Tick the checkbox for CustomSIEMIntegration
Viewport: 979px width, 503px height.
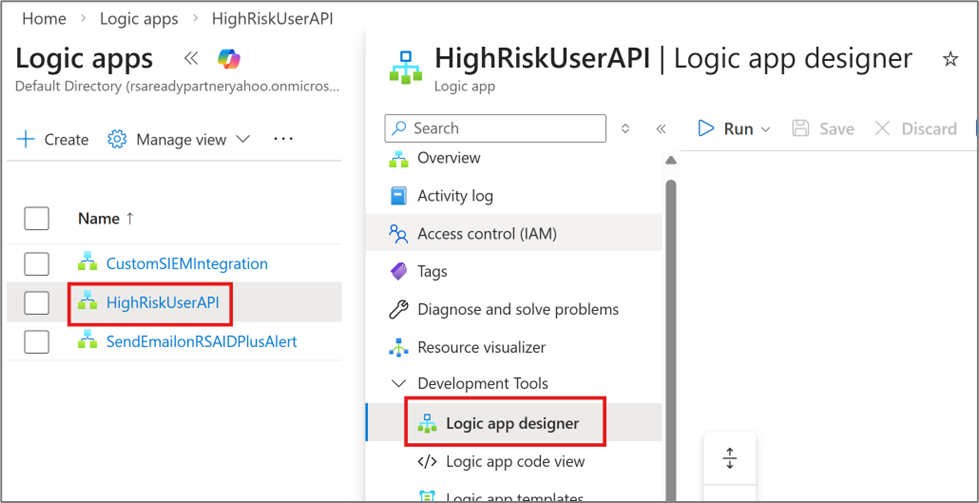(37, 264)
